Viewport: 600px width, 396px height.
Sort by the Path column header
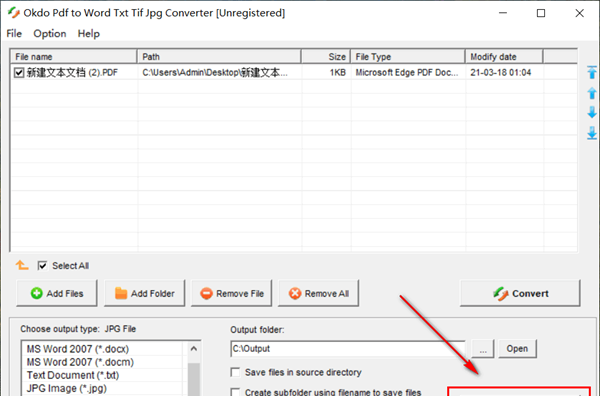click(219, 57)
